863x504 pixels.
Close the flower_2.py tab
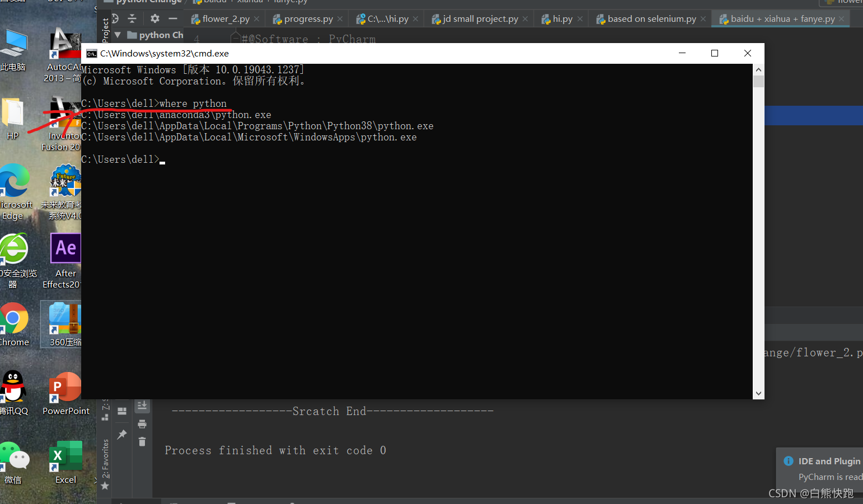[256, 19]
